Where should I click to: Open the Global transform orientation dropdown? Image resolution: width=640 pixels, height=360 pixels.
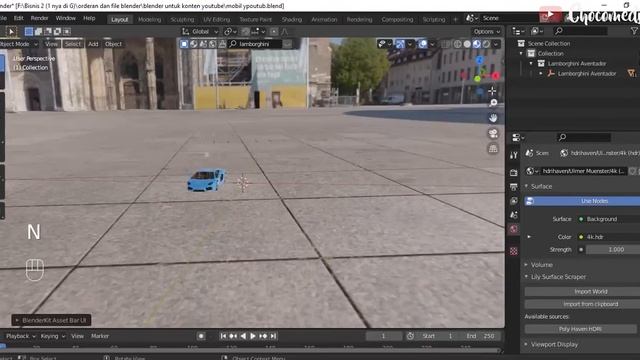200,31
